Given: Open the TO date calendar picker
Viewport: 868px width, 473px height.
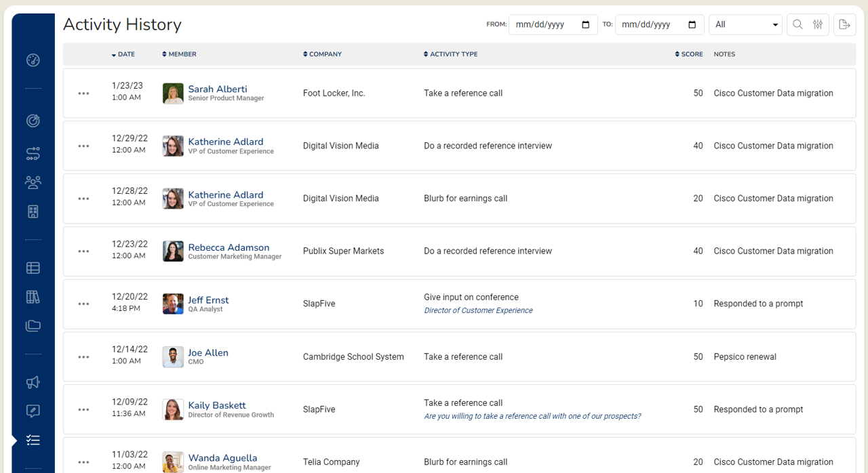Looking at the screenshot, I should [692, 24].
